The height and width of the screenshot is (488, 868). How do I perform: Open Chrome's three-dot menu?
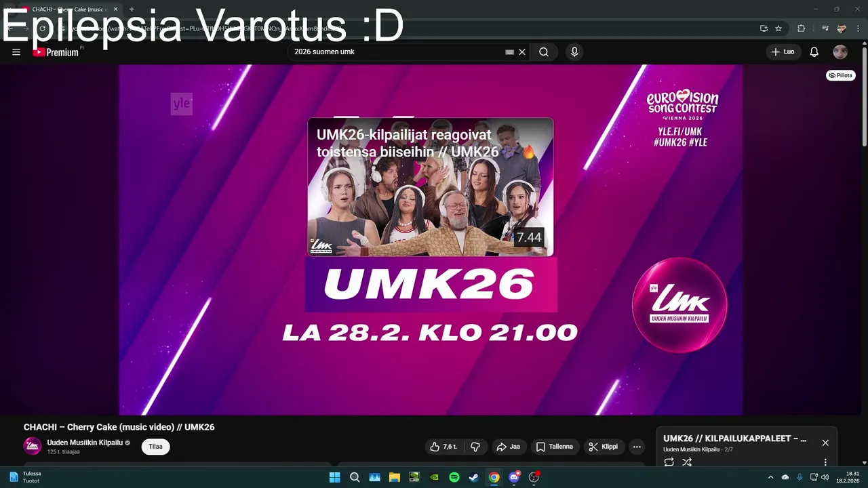(858, 28)
